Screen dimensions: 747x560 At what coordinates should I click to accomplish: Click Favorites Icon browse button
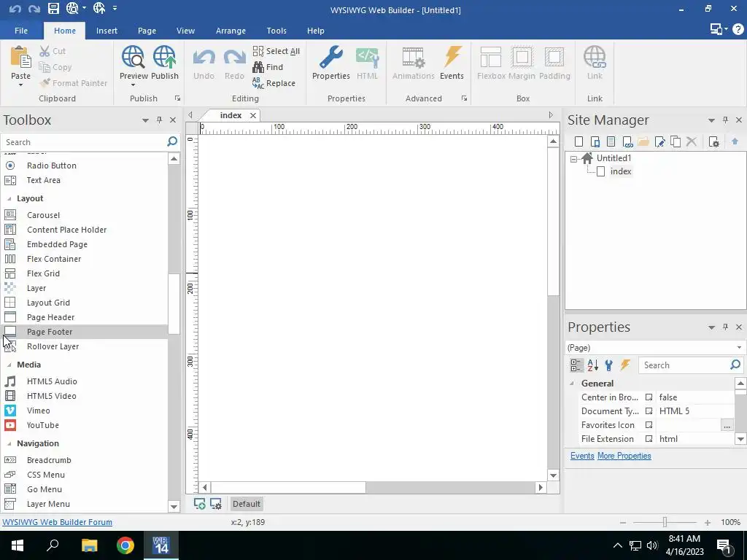[x=727, y=425]
